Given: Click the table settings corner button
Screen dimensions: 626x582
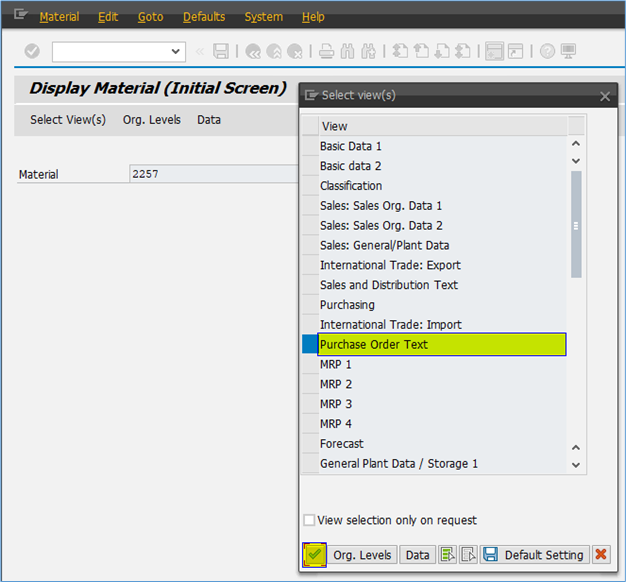Looking at the screenshot, I should click(x=576, y=126).
